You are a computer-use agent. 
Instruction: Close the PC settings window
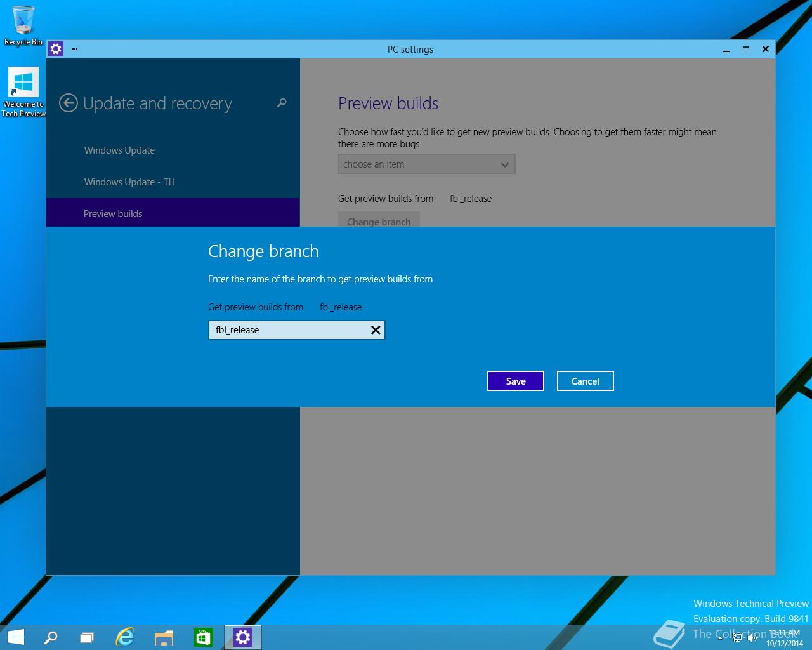(x=766, y=49)
